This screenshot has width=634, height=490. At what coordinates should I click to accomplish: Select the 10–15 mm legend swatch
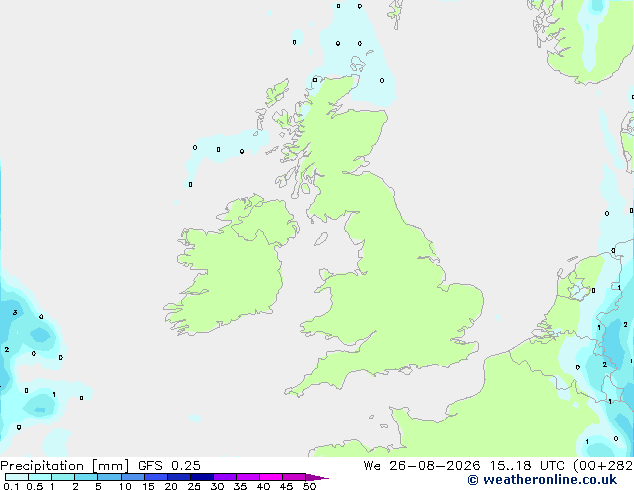click(132, 477)
